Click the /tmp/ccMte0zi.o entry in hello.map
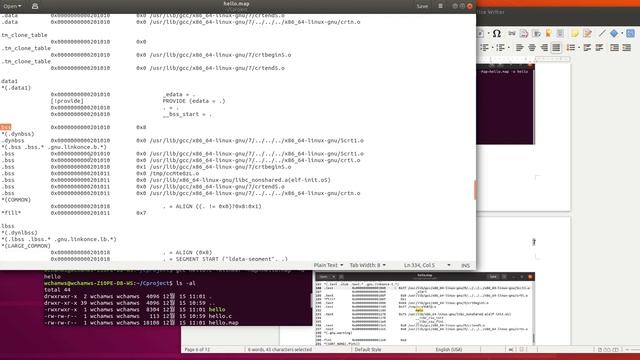This screenshot has height=360, width=640. [174, 173]
